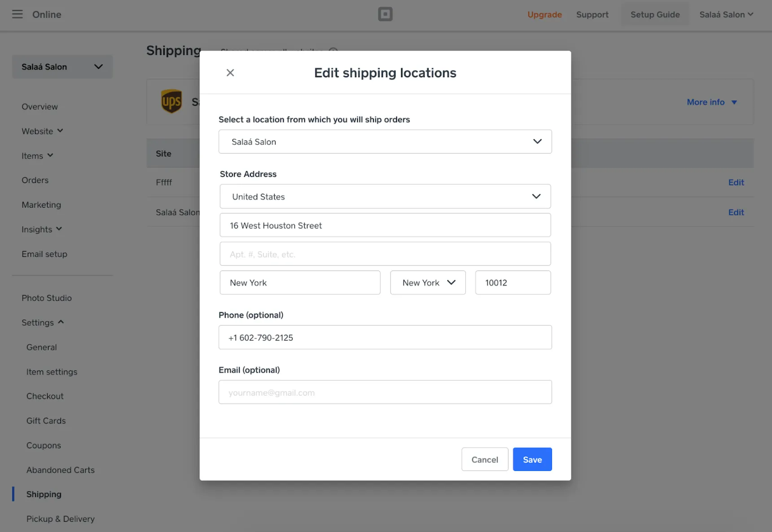Click the Apt., Suite field
The width and height of the screenshot is (772, 532).
coord(385,253)
